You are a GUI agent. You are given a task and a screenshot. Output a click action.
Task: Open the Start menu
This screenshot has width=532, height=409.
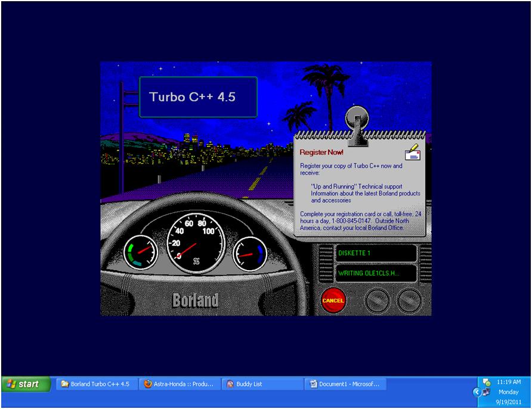point(24,384)
